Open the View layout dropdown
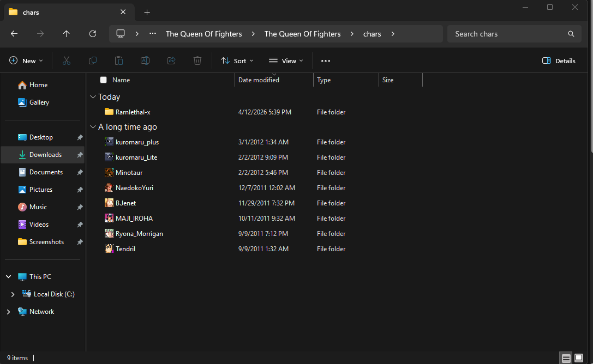The height and width of the screenshot is (364, 593). (x=286, y=61)
